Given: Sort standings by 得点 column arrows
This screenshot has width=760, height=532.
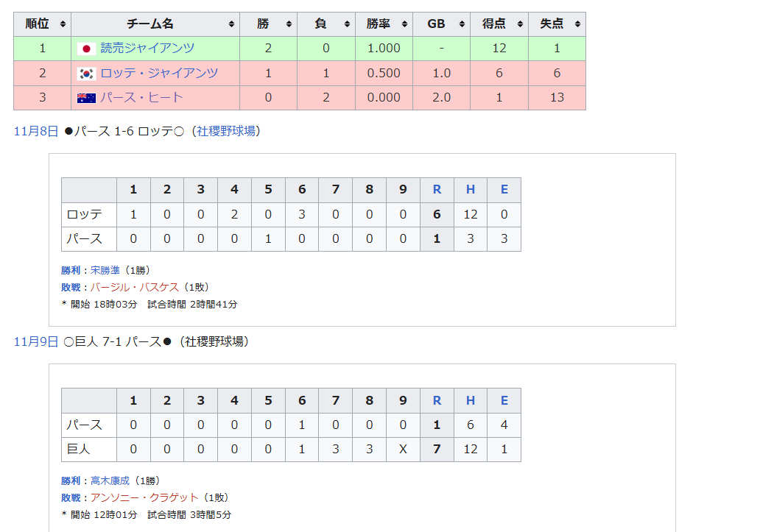Looking at the screenshot, I should point(519,24).
